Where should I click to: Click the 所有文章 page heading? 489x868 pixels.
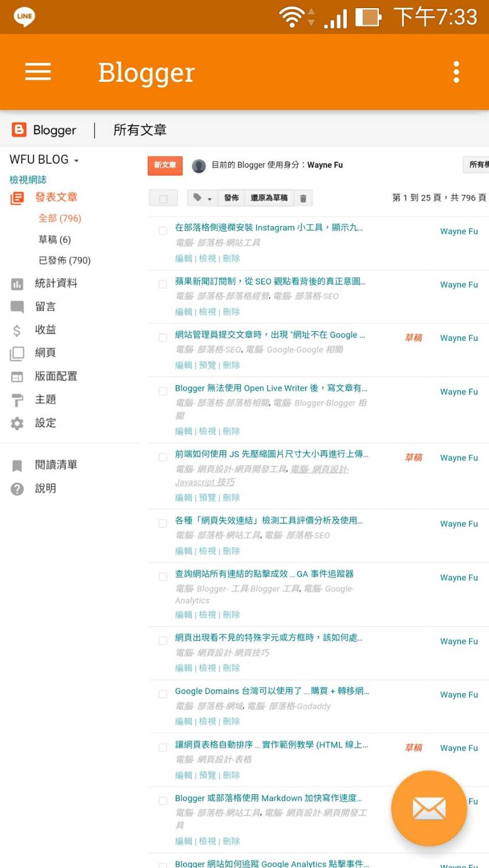click(140, 130)
